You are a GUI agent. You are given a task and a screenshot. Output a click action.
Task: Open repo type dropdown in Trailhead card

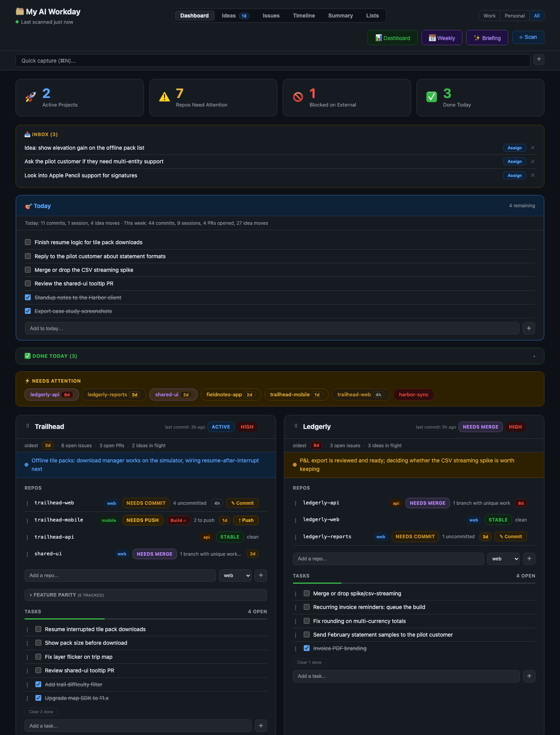coord(235,576)
